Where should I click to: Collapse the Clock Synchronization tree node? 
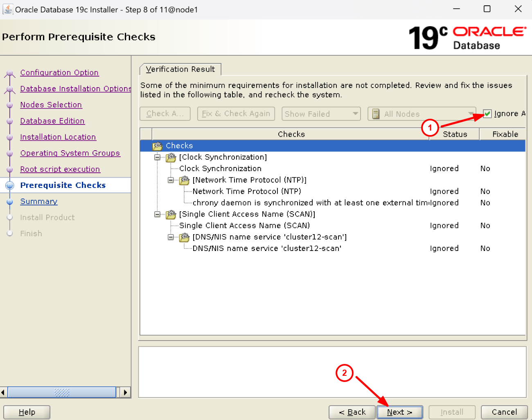157,157
